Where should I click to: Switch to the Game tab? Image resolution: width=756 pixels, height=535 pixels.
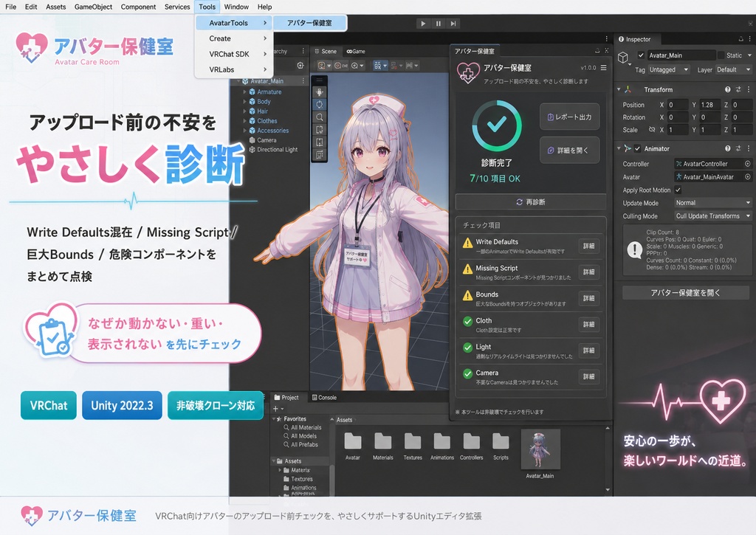pos(356,51)
